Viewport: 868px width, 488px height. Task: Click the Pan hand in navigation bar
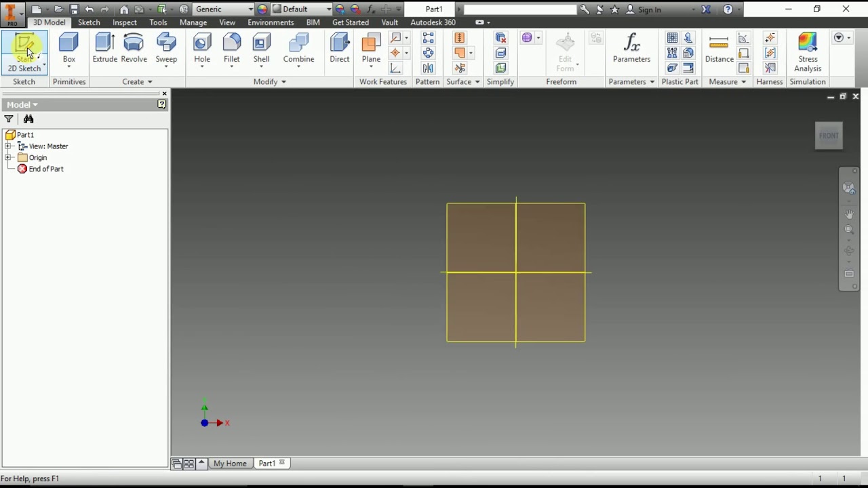pos(849,213)
